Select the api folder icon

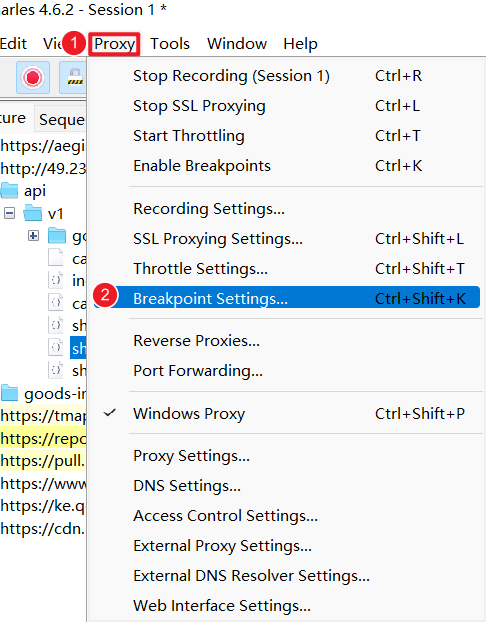tap(10, 190)
